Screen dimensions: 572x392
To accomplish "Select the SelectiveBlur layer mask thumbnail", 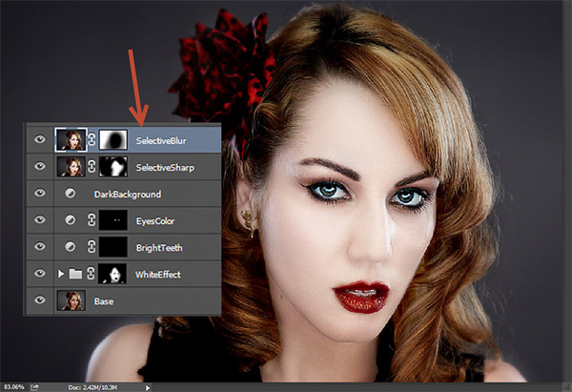I will click(113, 140).
